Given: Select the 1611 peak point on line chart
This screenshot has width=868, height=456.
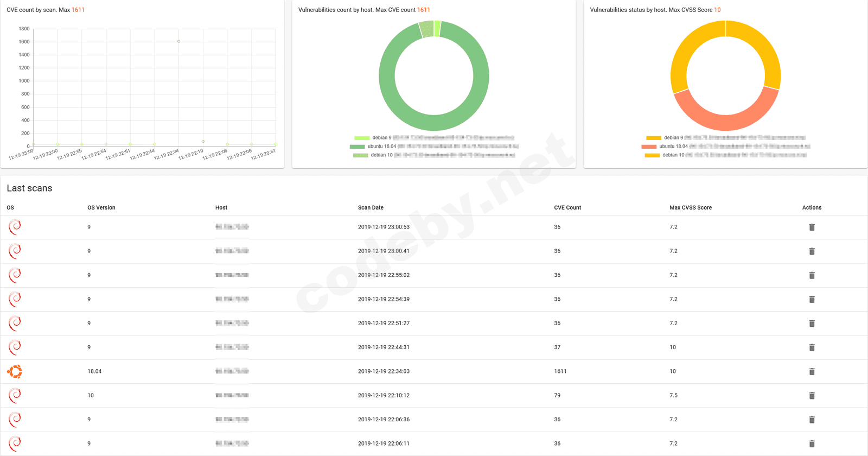Looking at the screenshot, I should point(179,41).
